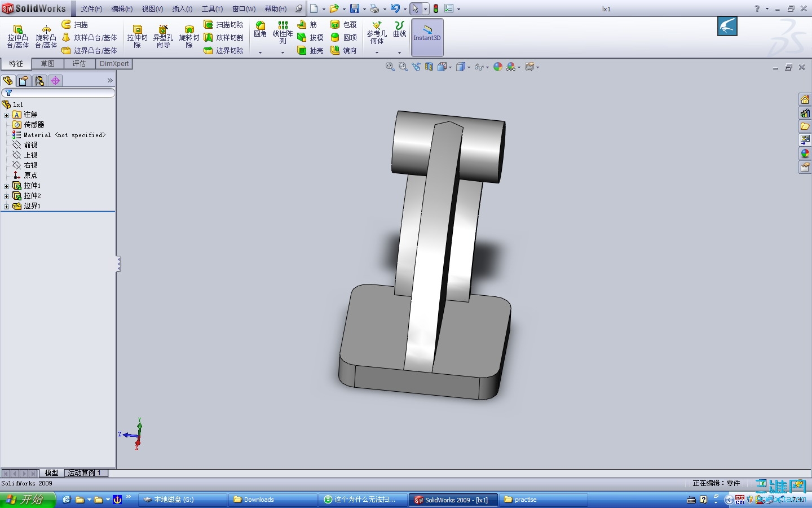Select the 上视 top plane

[x=25, y=155]
